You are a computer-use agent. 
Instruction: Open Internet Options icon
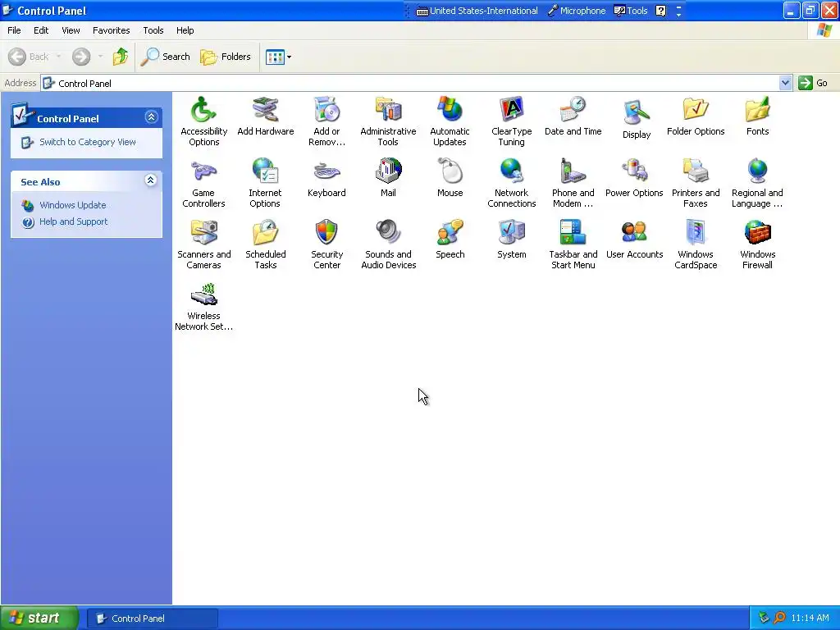(x=265, y=171)
